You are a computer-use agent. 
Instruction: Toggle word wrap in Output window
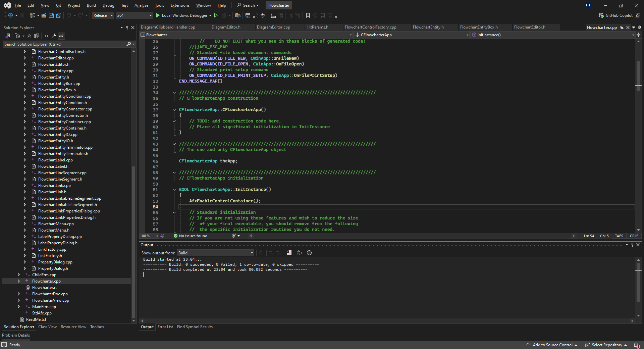pyautogui.click(x=299, y=253)
